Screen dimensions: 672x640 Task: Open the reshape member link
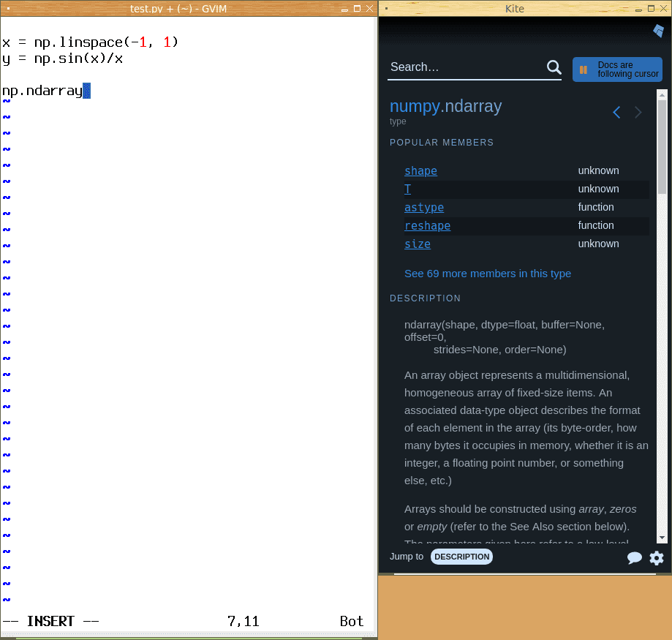click(x=427, y=226)
